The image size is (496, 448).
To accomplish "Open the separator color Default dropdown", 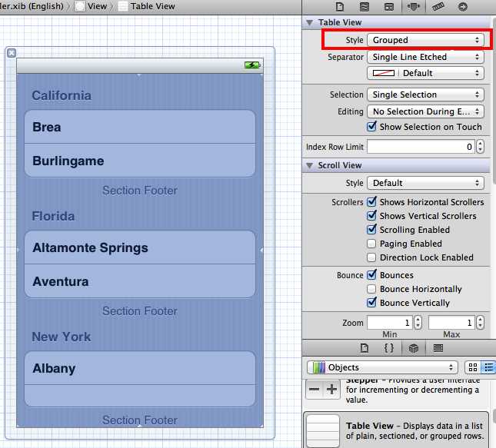I will [425, 73].
